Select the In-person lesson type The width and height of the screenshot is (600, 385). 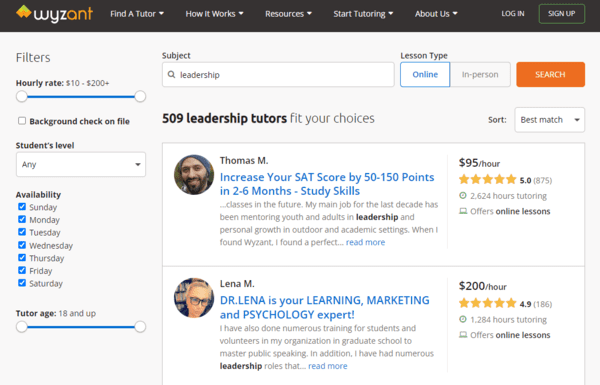pyautogui.click(x=480, y=74)
